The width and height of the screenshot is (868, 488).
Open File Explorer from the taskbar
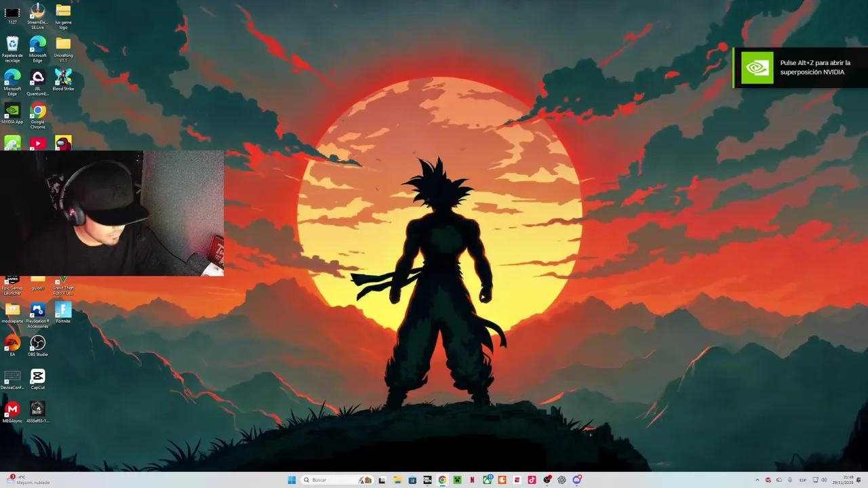(x=398, y=480)
